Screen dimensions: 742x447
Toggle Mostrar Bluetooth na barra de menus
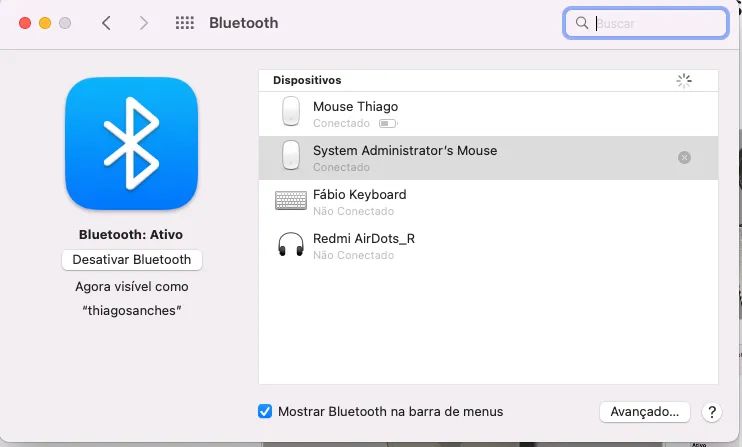265,412
